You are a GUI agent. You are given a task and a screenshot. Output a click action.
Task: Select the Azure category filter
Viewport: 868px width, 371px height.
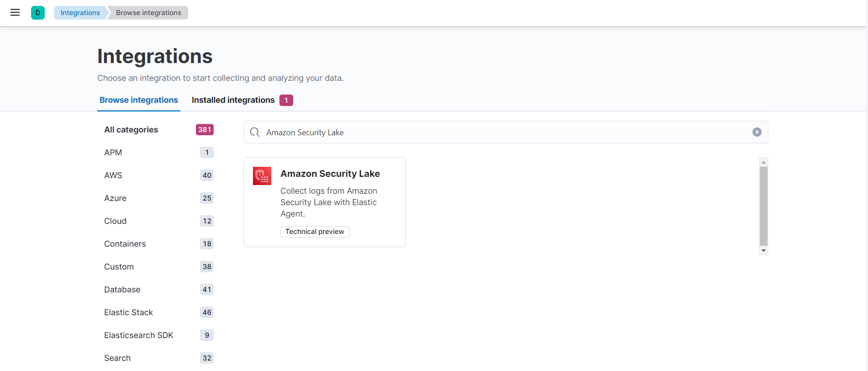[115, 198]
